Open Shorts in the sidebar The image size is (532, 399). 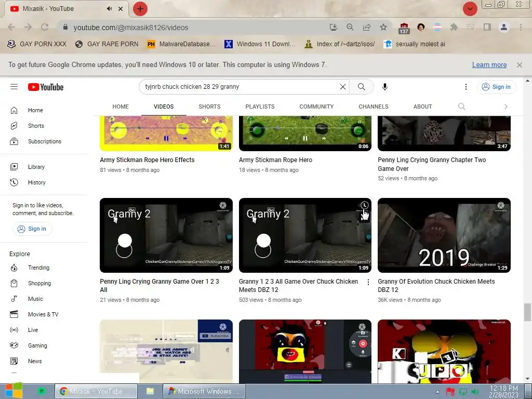36,126
